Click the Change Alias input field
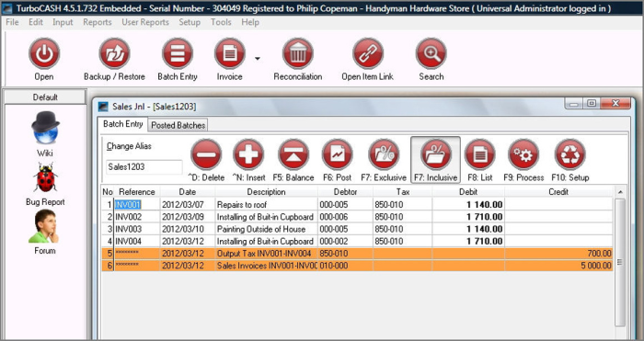This screenshot has width=644, height=341. pyautogui.click(x=144, y=167)
